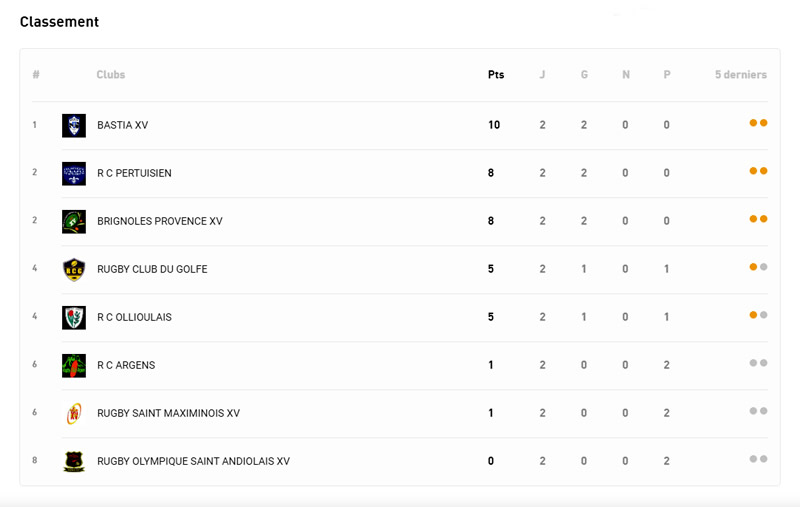Click Rugby Club du Golfe's result dots
This screenshot has width=800, height=507.
coord(758,267)
